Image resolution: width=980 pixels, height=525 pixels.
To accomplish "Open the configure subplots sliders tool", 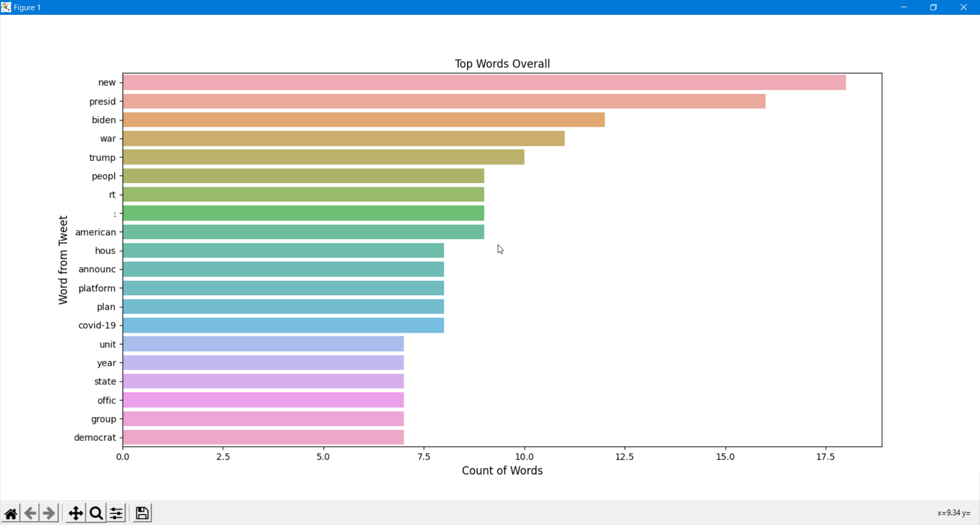I will (116, 513).
